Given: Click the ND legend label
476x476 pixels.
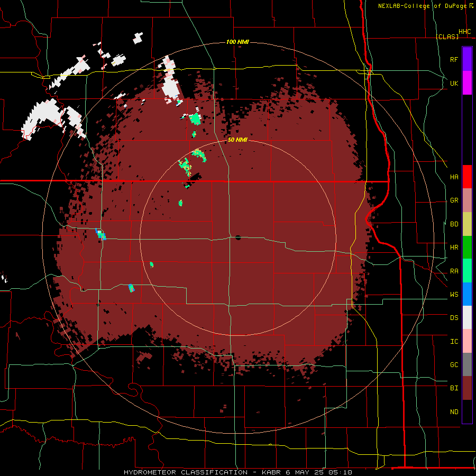Looking at the screenshot, I should coord(454,412).
